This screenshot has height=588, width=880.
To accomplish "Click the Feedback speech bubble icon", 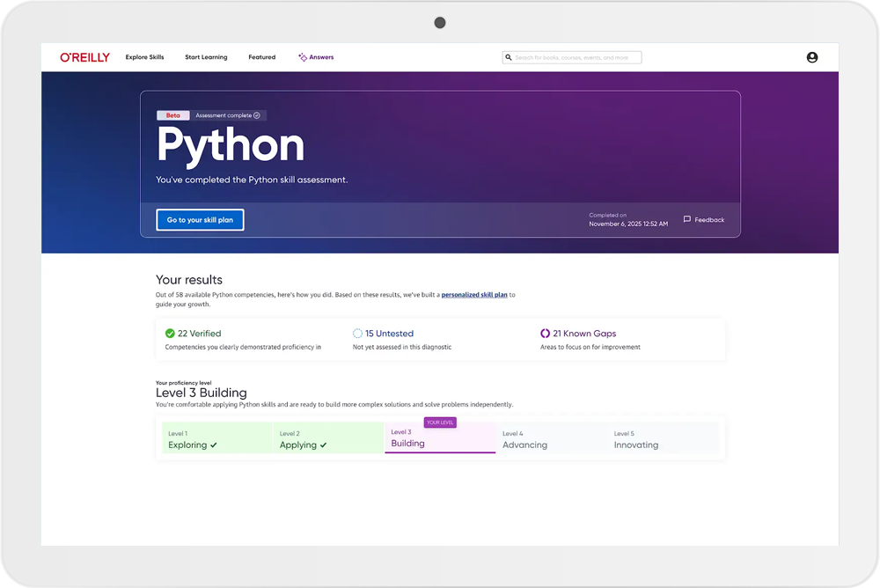I will coord(687,219).
